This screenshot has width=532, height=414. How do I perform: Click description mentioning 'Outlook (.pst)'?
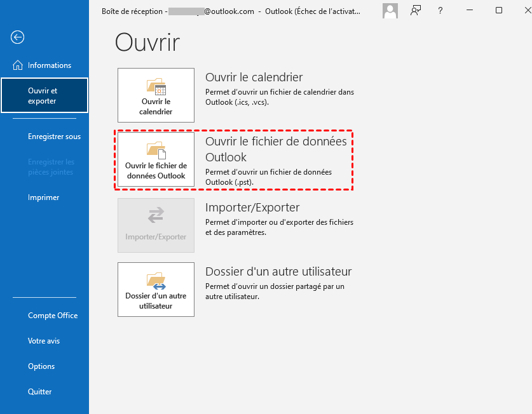pos(269,177)
